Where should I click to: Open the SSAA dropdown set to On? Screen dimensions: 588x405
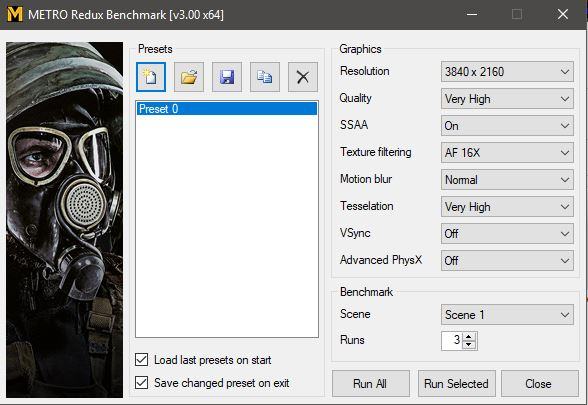click(507, 126)
